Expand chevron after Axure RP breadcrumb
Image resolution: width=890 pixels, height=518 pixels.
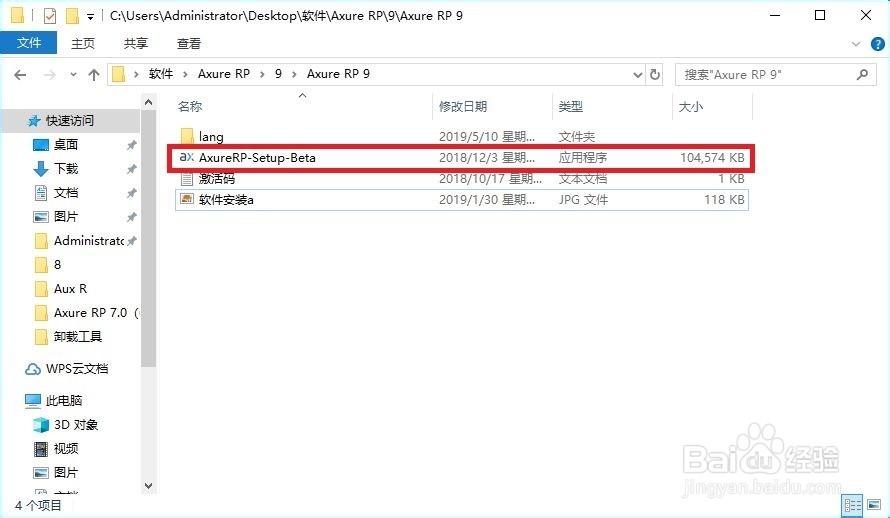pyautogui.click(x=262, y=74)
